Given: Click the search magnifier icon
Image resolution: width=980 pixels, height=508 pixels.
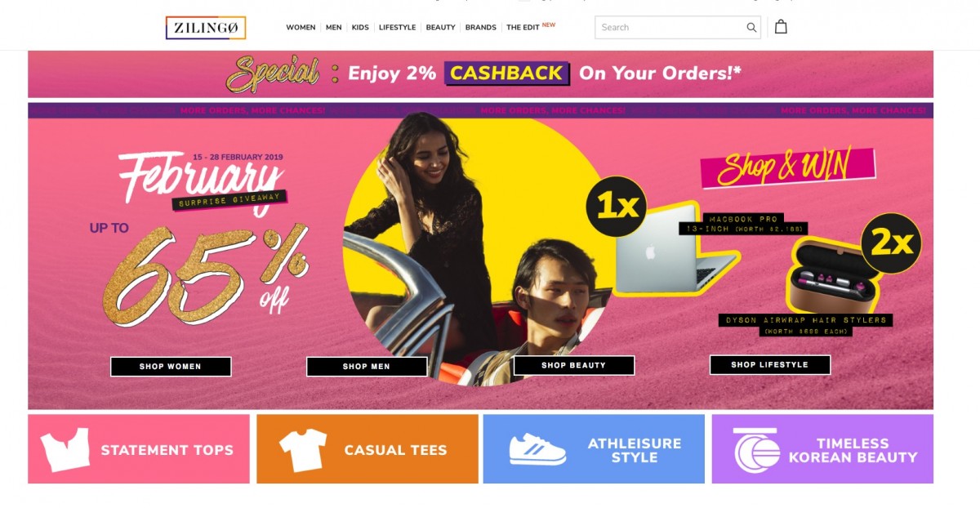Looking at the screenshot, I should click(751, 28).
